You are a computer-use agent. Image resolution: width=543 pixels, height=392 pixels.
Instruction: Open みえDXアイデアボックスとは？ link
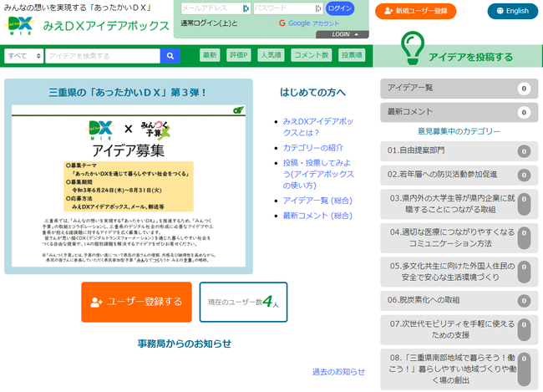tap(318, 127)
